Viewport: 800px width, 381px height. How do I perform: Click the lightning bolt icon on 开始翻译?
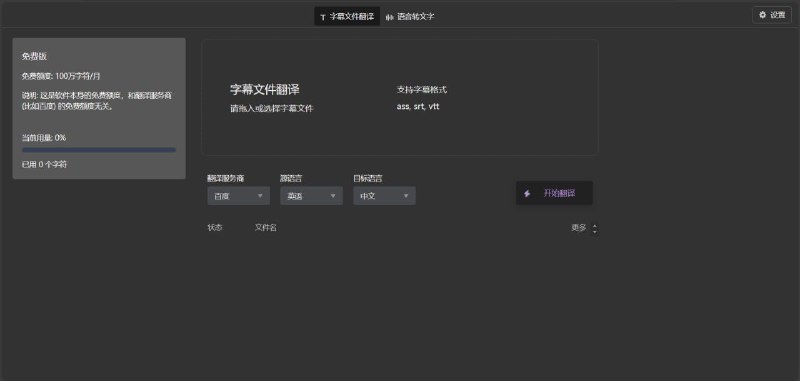click(527, 194)
